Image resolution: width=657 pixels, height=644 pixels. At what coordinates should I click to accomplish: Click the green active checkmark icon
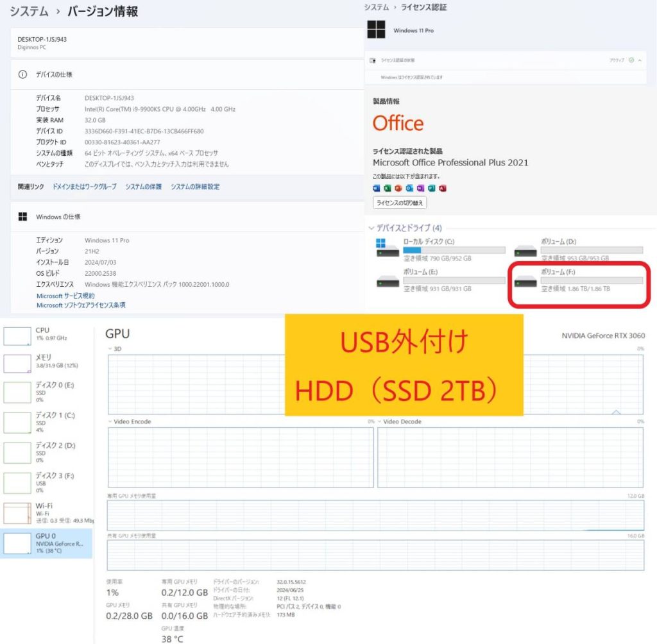(631, 60)
